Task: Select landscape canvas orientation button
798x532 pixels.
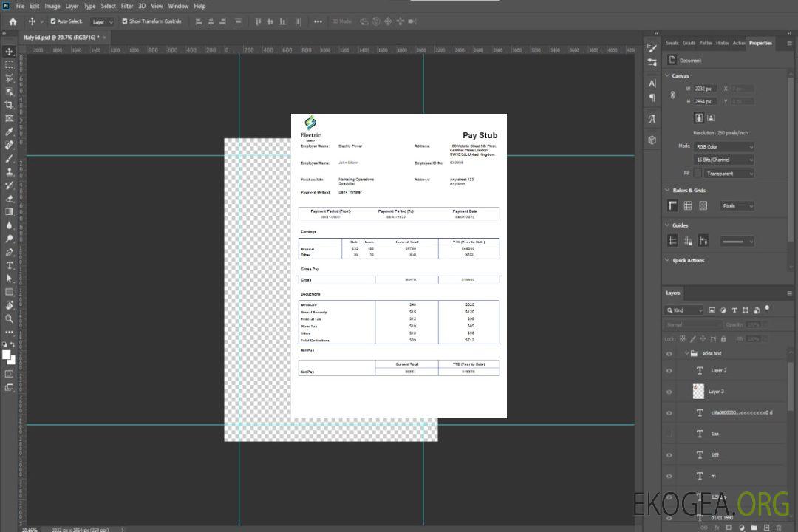Action: tap(711, 117)
